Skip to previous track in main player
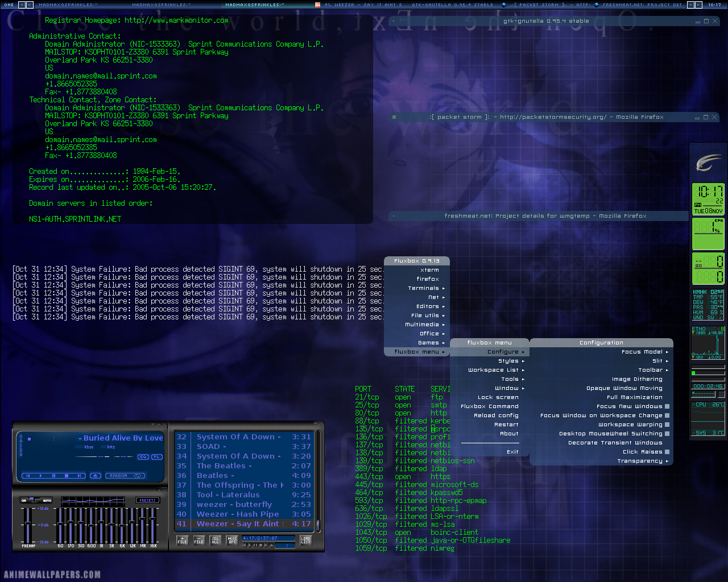 click(28, 476)
